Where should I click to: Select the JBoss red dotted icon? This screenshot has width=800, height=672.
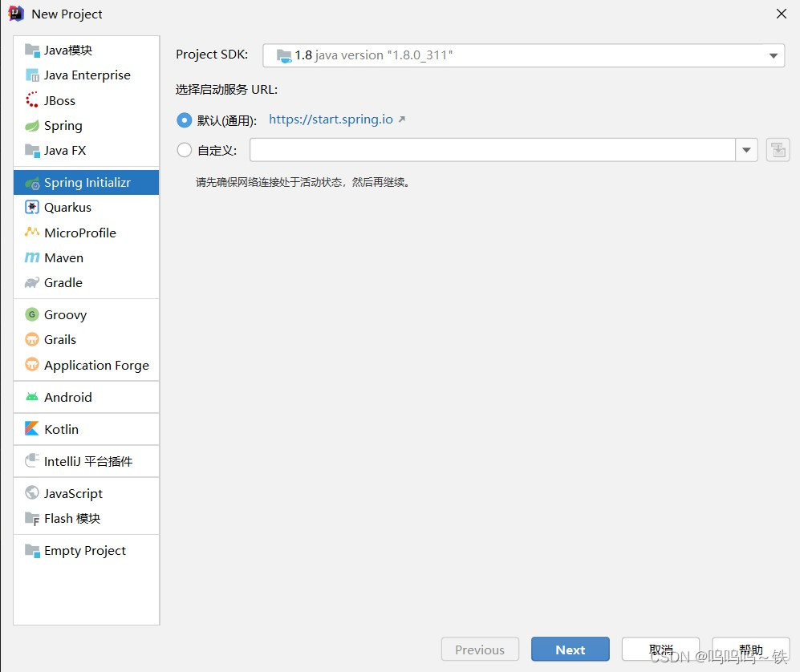pyautogui.click(x=32, y=100)
